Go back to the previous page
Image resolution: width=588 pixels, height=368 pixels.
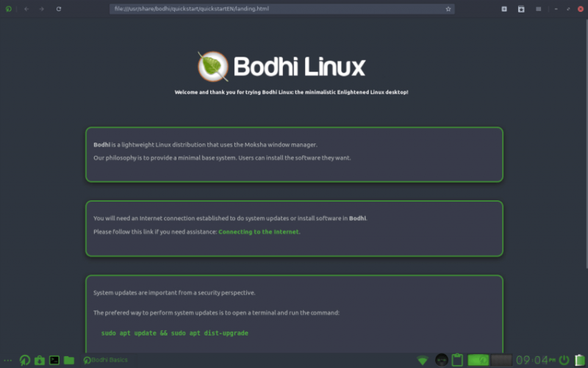pyautogui.click(x=26, y=9)
